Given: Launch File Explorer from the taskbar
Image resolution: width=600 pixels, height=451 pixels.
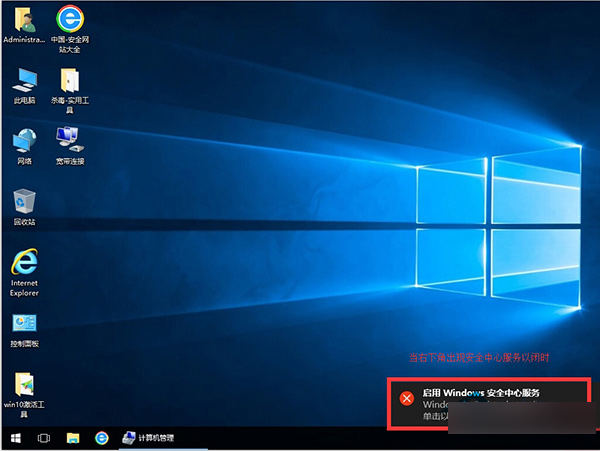Looking at the screenshot, I should point(73,438).
